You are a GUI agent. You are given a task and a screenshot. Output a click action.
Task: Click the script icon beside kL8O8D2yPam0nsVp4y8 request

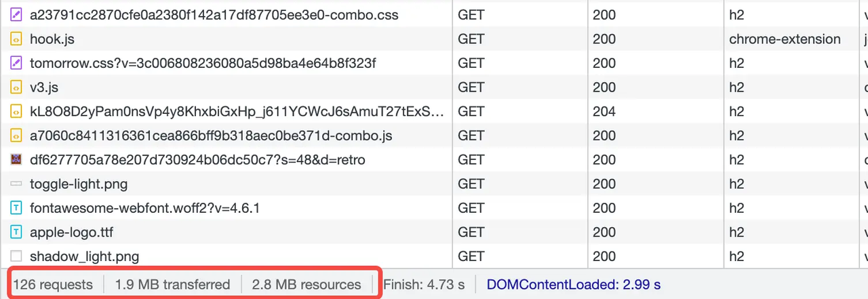(16, 111)
